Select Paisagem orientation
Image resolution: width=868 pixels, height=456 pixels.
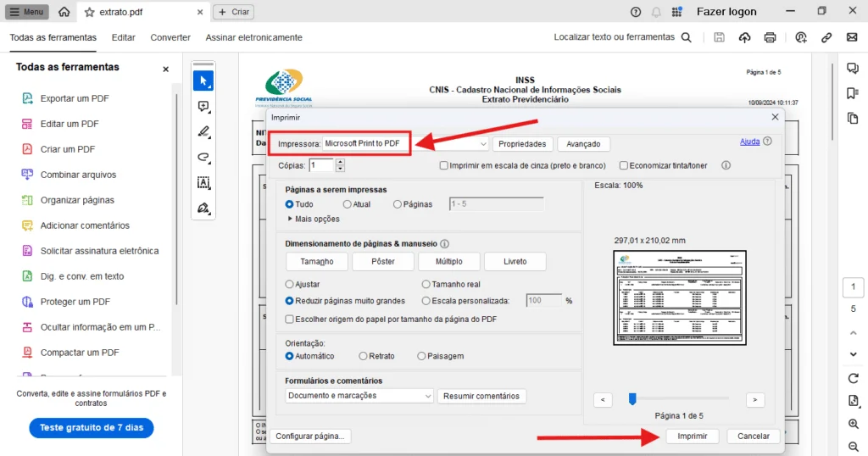click(x=421, y=356)
